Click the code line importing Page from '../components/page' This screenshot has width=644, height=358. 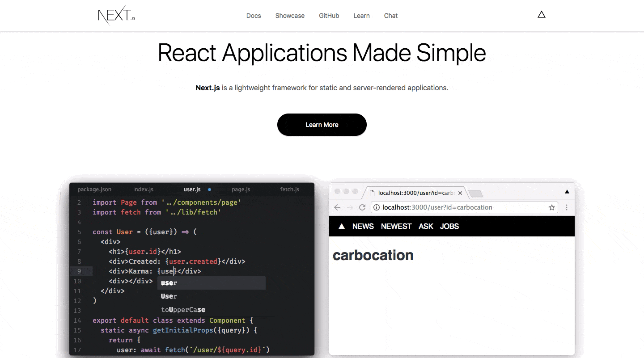point(167,202)
